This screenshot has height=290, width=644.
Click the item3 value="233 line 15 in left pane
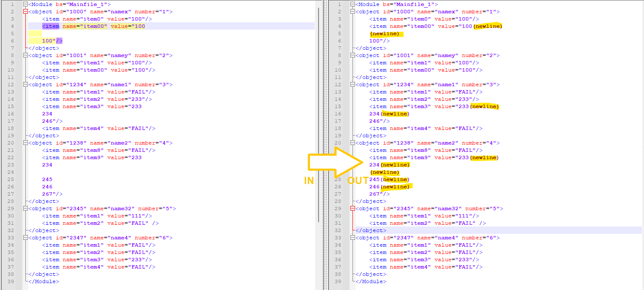point(92,106)
